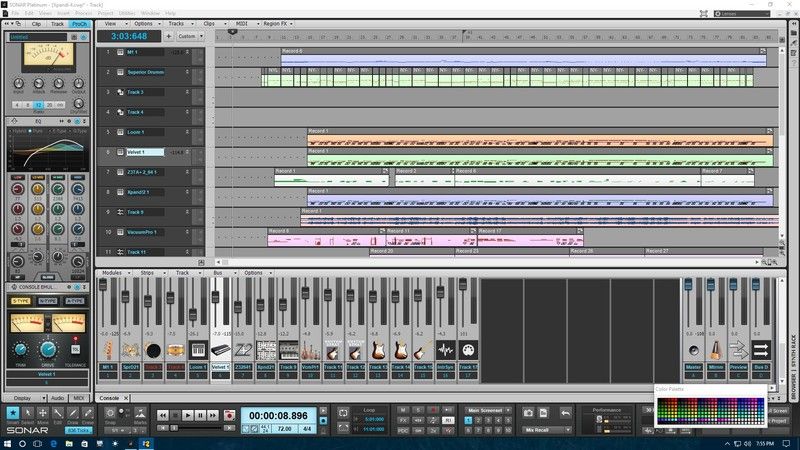This screenshot has height=450, width=800.
Task: Open File Explorer from the taskbar
Action: pyautogui.click(x=69, y=444)
